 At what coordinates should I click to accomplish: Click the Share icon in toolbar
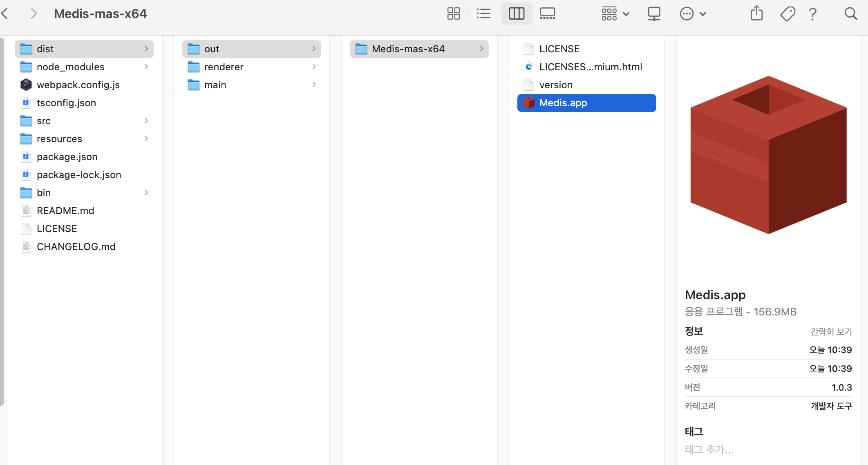[x=756, y=13]
